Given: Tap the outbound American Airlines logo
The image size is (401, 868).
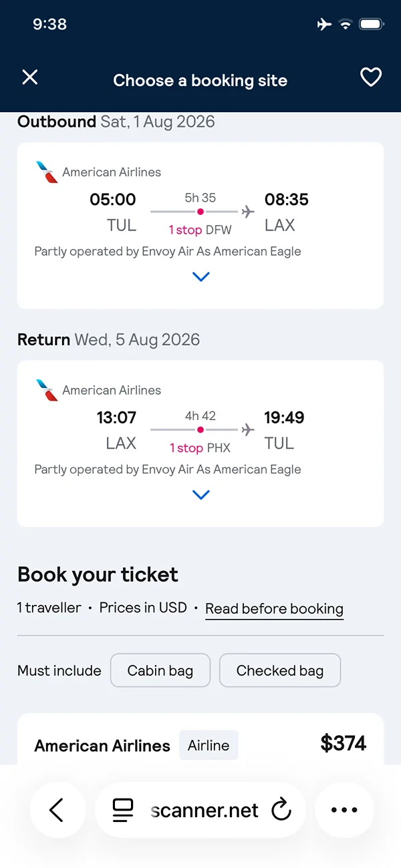Looking at the screenshot, I should pyautogui.click(x=47, y=172).
